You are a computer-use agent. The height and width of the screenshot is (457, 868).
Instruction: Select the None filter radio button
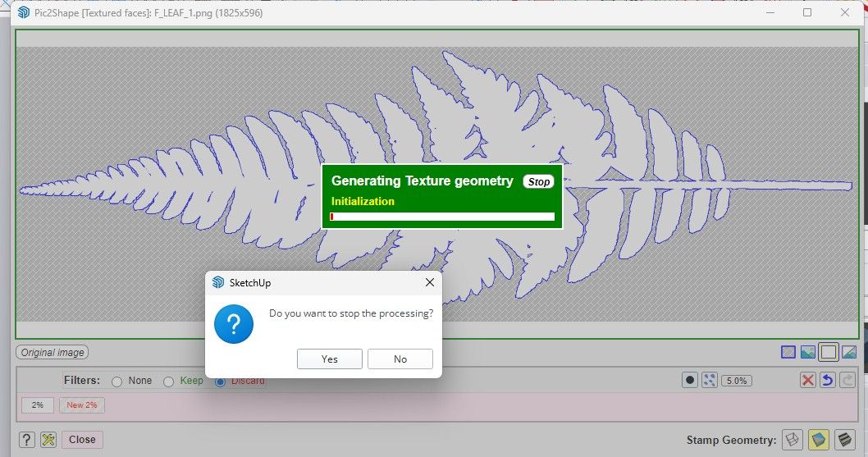[117, 382]
